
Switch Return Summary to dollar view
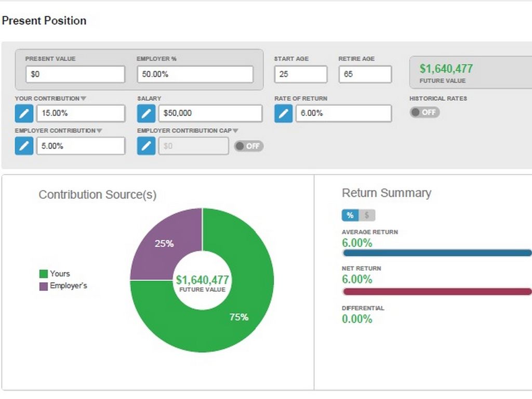[x=367, y=215]
